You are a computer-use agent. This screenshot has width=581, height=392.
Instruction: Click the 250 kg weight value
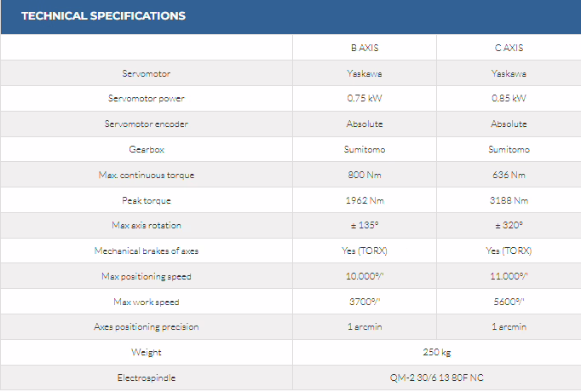tap(436, 352)
